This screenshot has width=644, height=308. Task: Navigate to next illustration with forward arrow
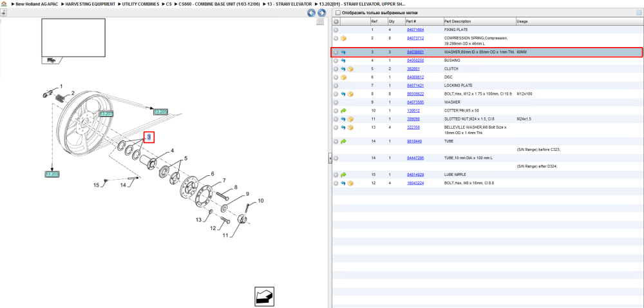321,13
